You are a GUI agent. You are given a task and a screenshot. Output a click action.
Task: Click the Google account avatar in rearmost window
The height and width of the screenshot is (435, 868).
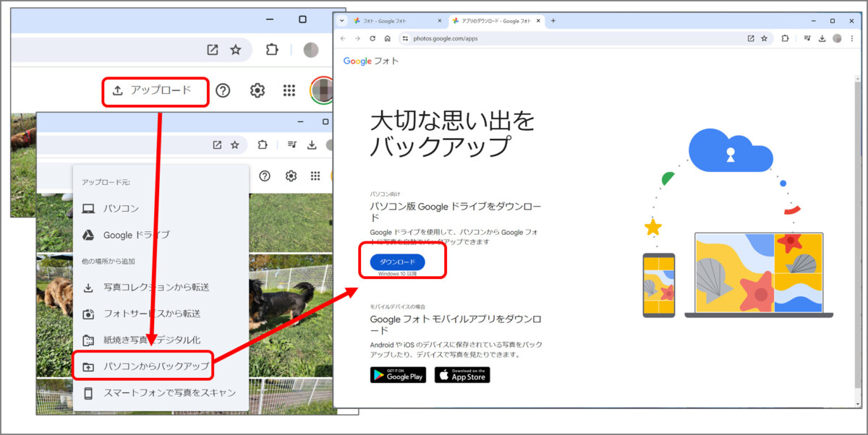(321, 90)
